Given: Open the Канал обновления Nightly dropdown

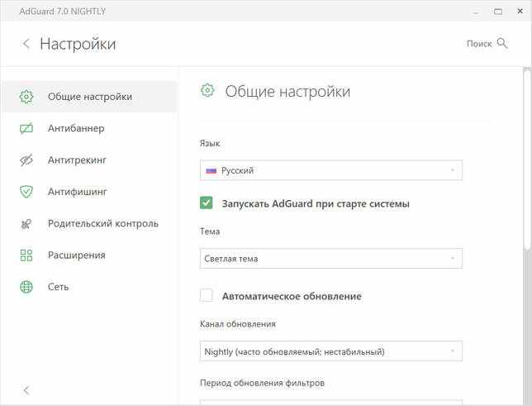Looking at the screenshot, I should point(330,351).
